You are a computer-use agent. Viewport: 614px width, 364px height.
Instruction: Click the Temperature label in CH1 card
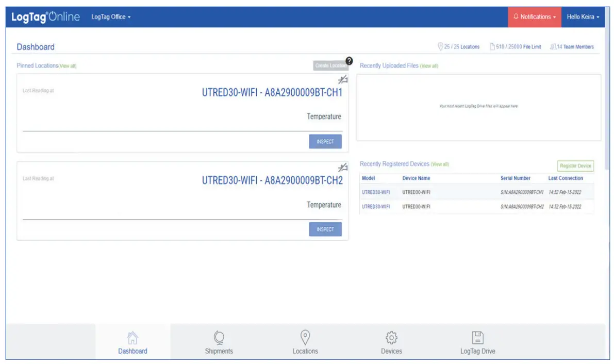[324, 117]
